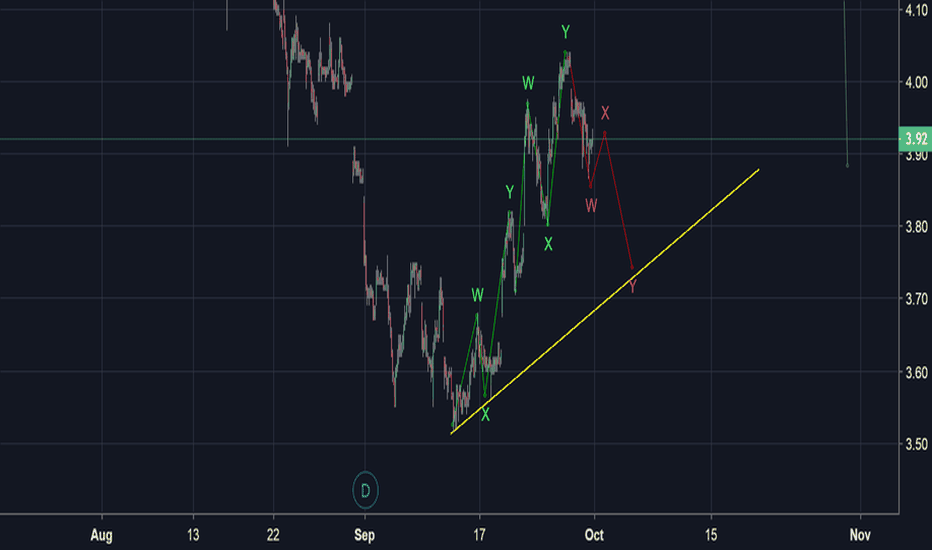
Task: Click the circled D dividend marker
Action: coord(365,490)
